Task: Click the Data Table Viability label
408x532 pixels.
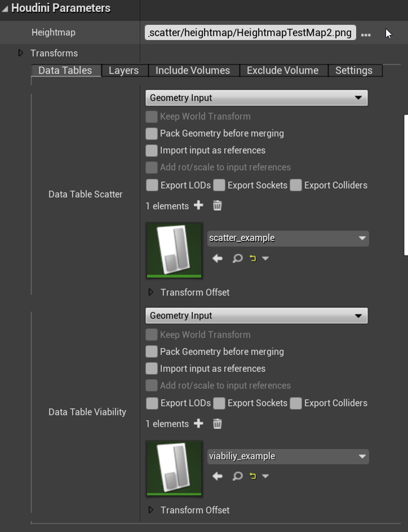Action: pyautogui.click(x=87, y=412)
